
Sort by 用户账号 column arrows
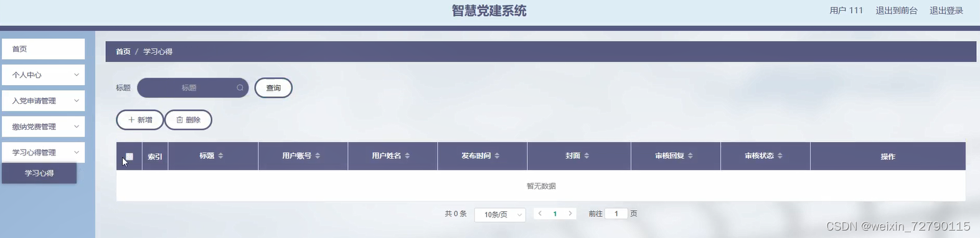point(318,156)
